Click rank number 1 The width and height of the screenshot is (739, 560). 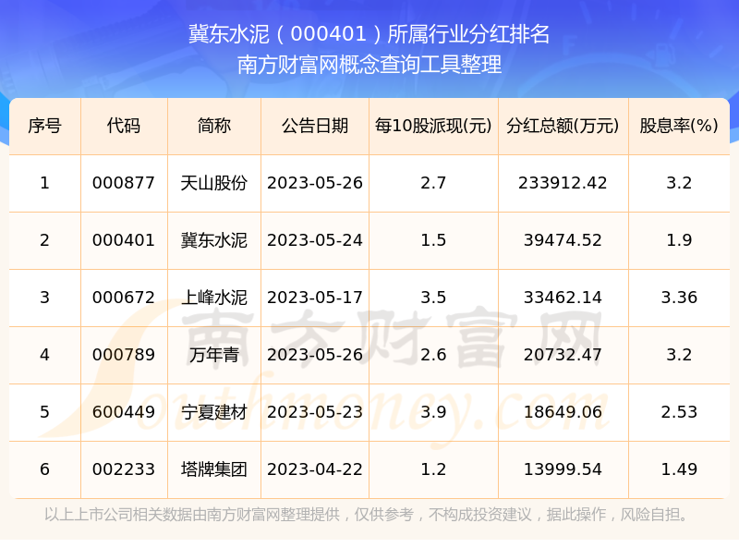click(44, 183)
